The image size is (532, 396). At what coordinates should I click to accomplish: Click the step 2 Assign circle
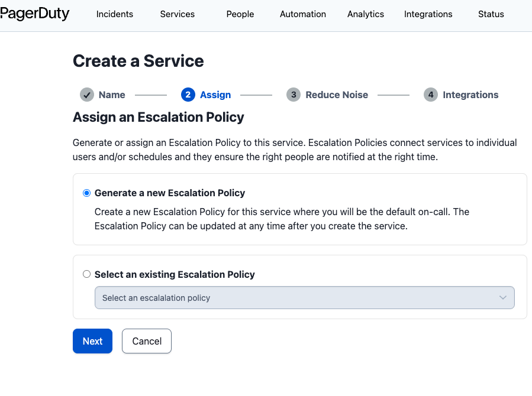(x=188, y=95)
